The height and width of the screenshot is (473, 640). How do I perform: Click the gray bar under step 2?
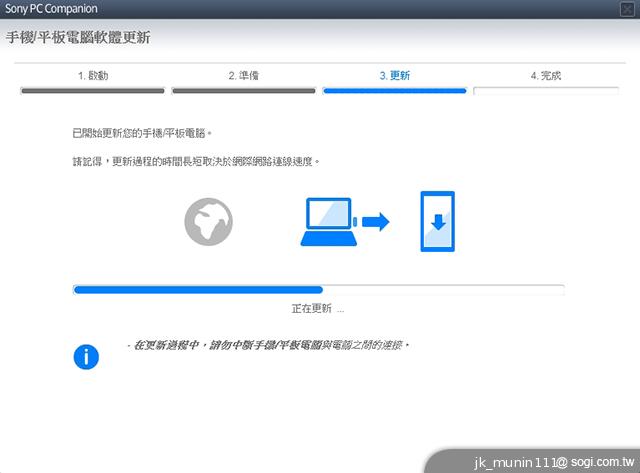click(x=244, y=91)
